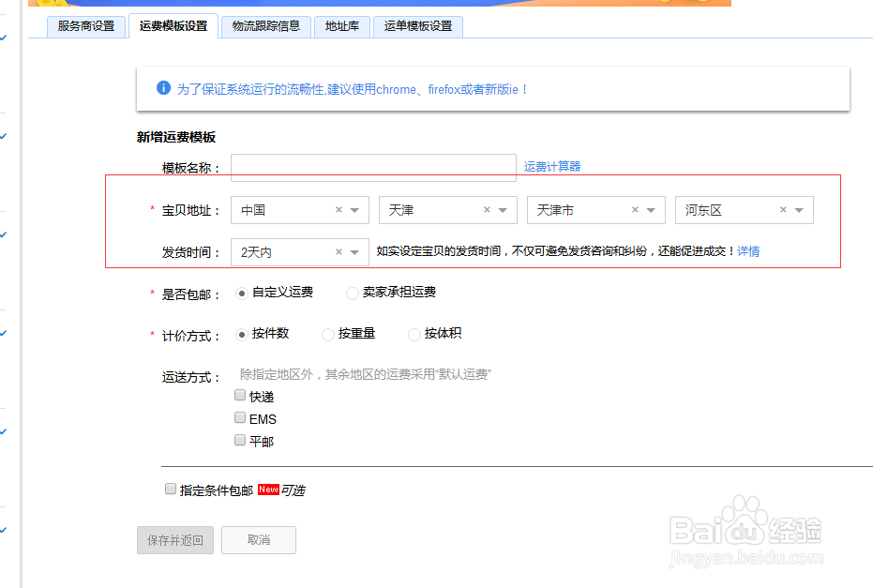The width and height of the screenshot is (873, 588).
Task: Clear the 天津市 city selection
Action: 635,210
